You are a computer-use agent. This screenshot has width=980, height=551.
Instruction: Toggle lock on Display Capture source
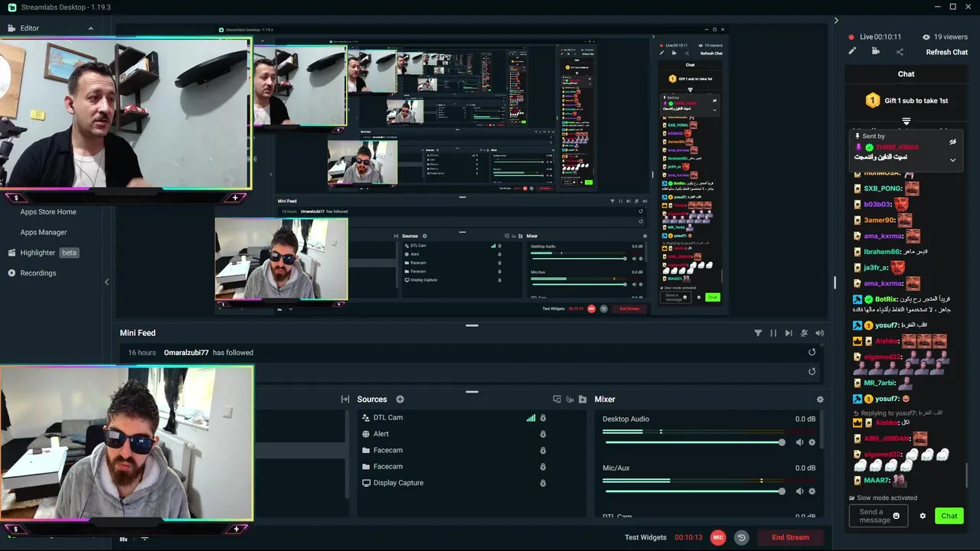coord(543,483)
